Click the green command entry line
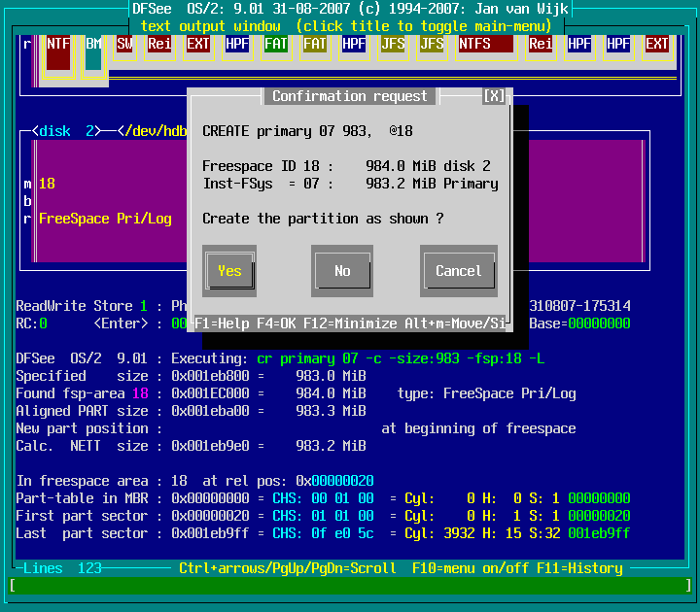700x612 pixels. tap(350, 585)
